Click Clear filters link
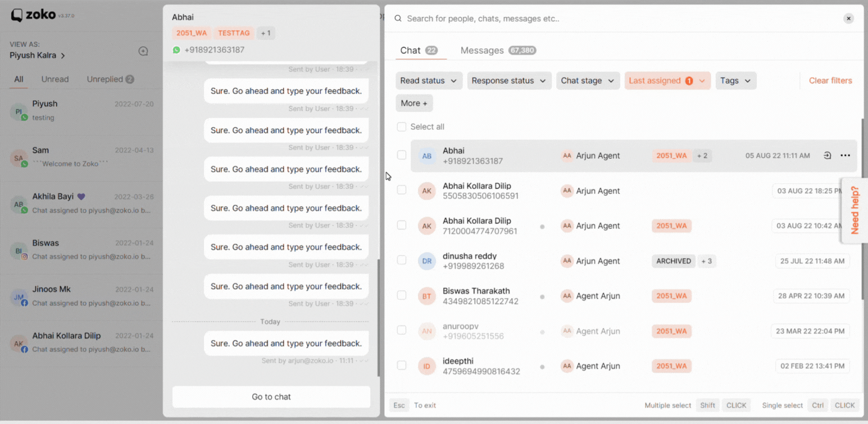 [830, 81]
